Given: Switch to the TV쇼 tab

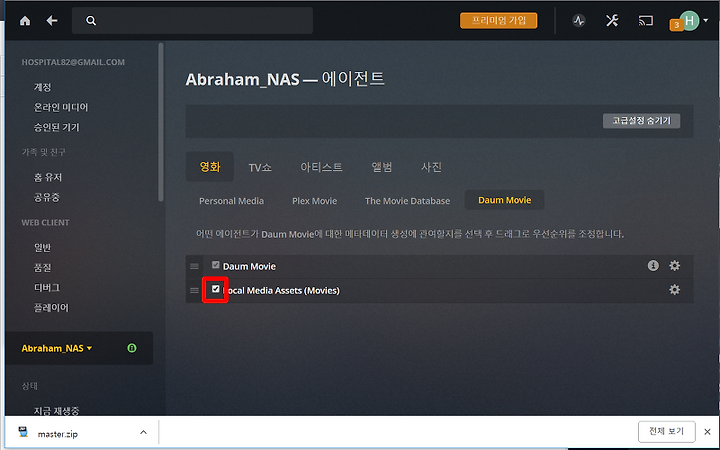Looking at the screenshot, I should [x=260, y=168].
